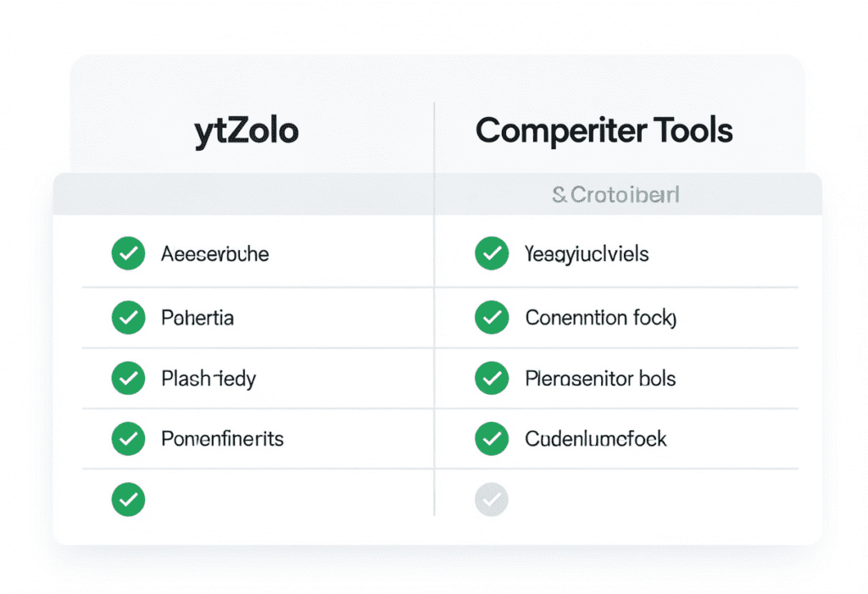Click green checkmark beside Aeeserbuhe

pos(128,253)
